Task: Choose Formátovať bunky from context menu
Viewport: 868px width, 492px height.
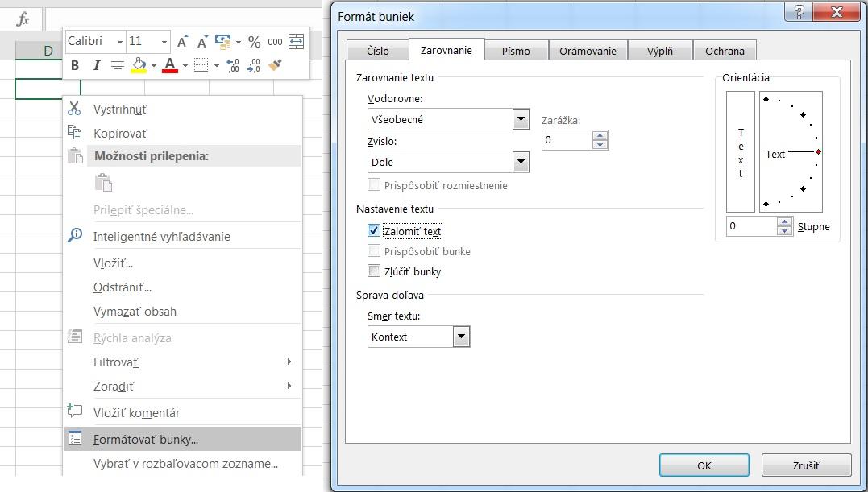Action: [x=146, y=440]
